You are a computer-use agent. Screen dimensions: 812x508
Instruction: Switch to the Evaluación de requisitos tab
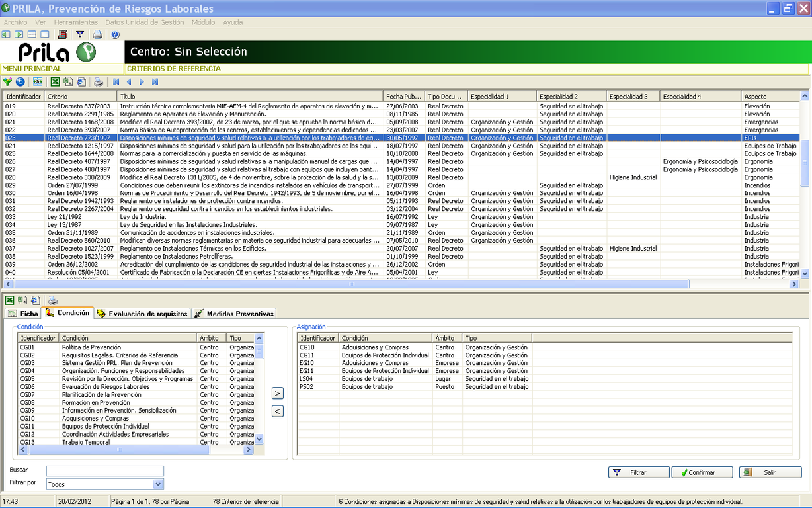click(x=142, y=314)
